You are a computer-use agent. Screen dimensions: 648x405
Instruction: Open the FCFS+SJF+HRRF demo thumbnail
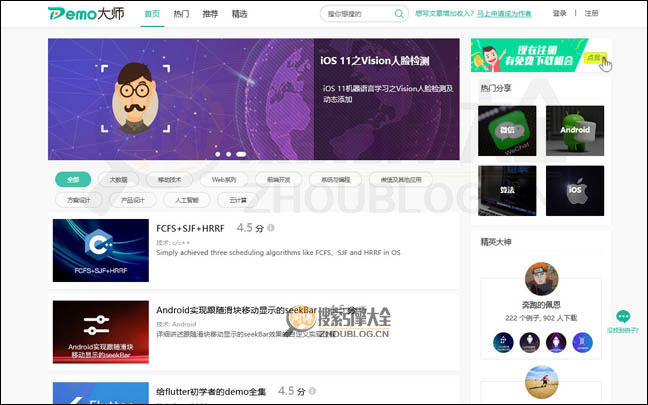point(100,250)
